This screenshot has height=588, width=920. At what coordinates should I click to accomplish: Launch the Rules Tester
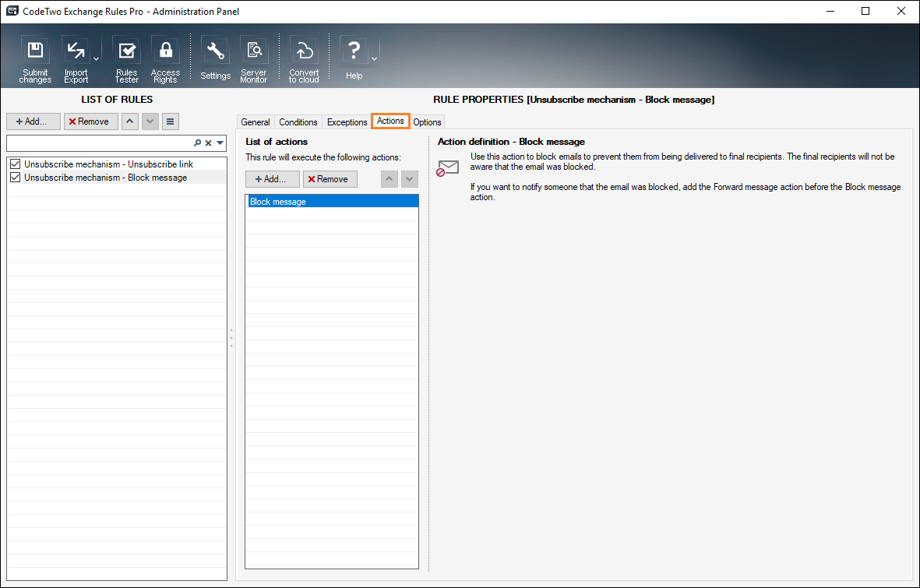[x=126, y=60]
